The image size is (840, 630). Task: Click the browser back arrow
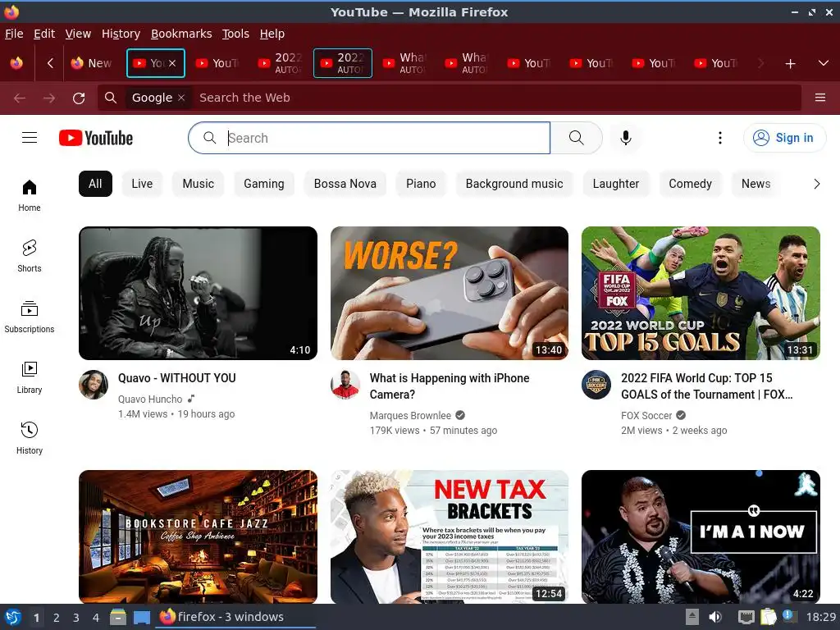[x=20, y=98]
